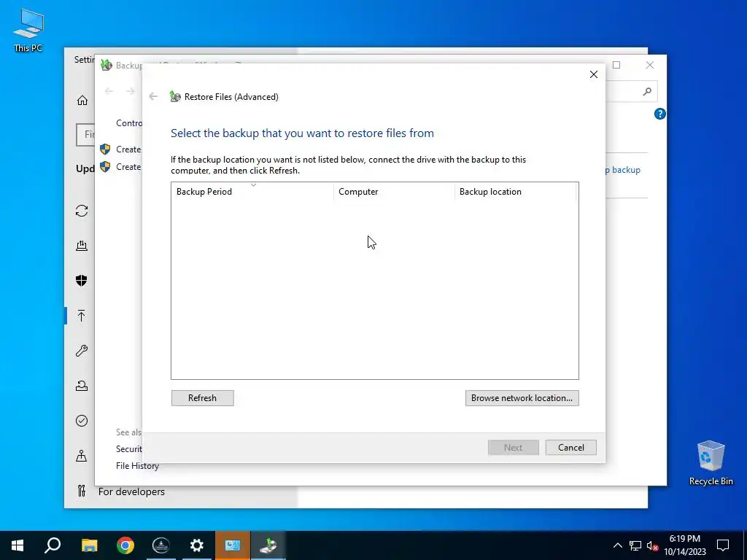This screenshot has width=747, height=560.
Task: Switch to Backup and Restore taskbar button
Action: (x=268, y=545)
